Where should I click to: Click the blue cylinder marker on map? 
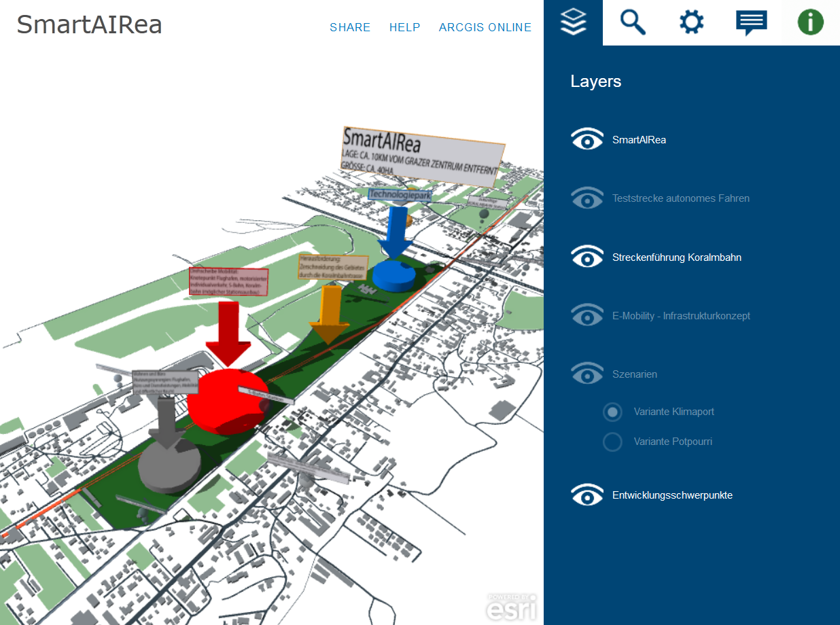pos(393,275)
